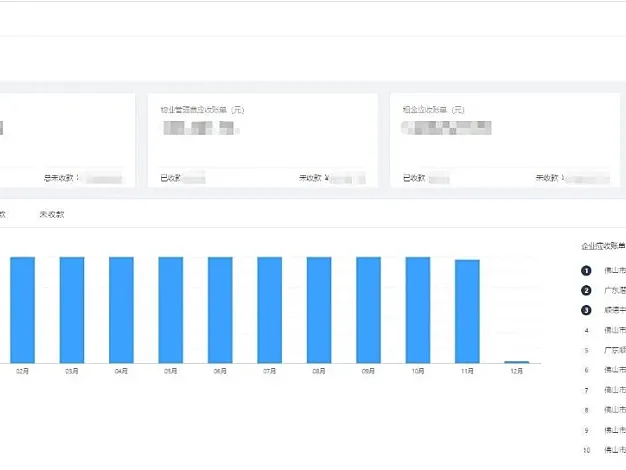Select rank 6 row in company list

point(605,370)
